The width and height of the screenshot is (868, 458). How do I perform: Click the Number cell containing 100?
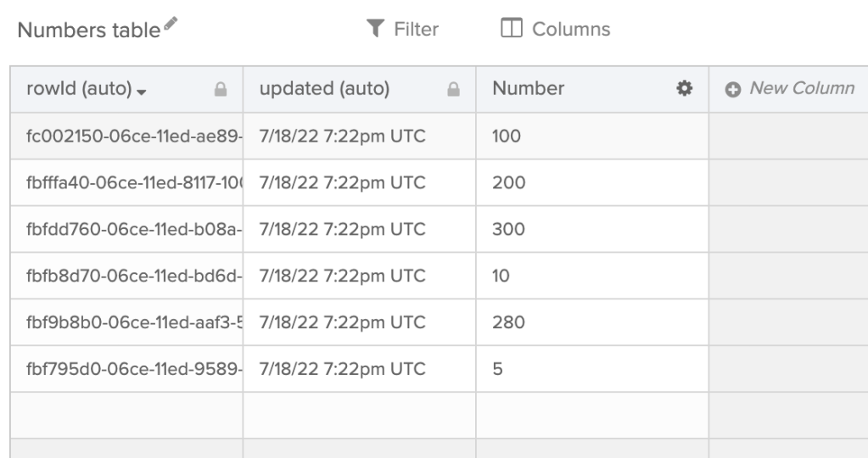(591, 136)
